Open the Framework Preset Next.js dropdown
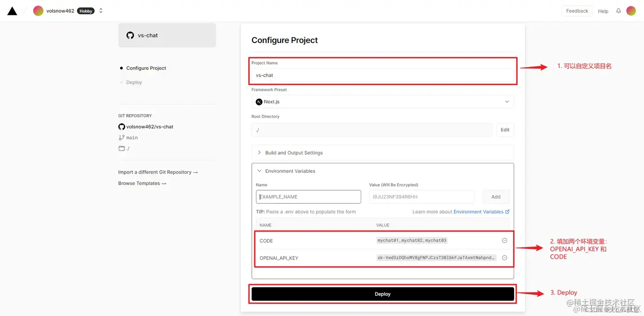The height and width of the screenshot is (316, 644). 382,102
